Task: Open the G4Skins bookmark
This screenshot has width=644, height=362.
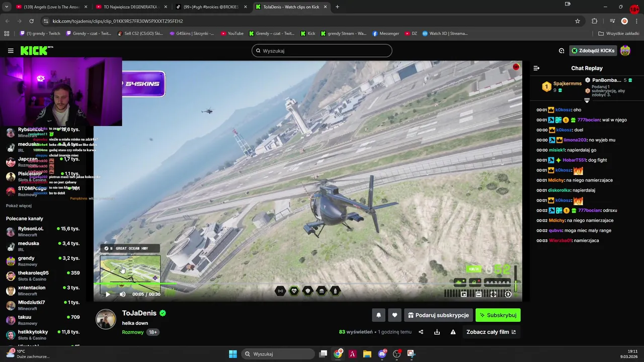Action: (x=191, y=34)
